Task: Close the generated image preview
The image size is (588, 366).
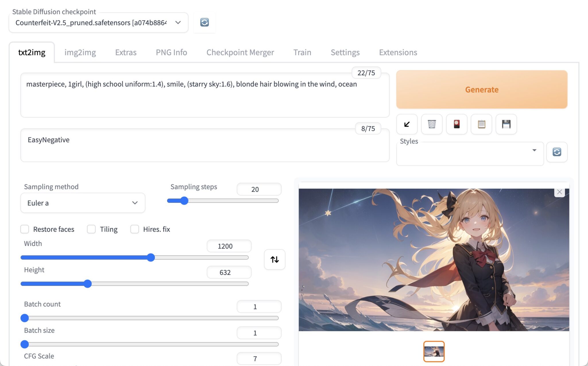Action: point(559,192)
